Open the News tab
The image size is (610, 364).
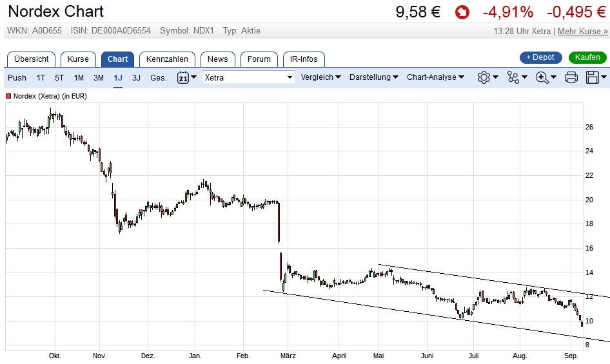[217, 59]
